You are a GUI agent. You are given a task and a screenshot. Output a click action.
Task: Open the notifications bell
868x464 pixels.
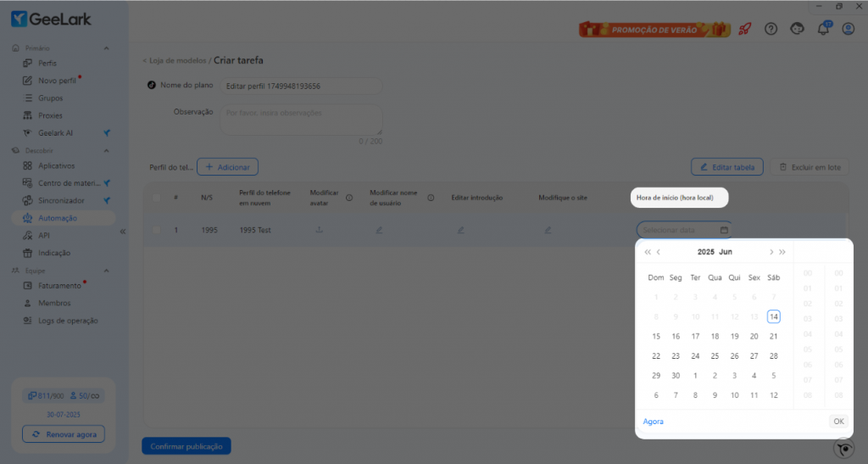point(823,29)
